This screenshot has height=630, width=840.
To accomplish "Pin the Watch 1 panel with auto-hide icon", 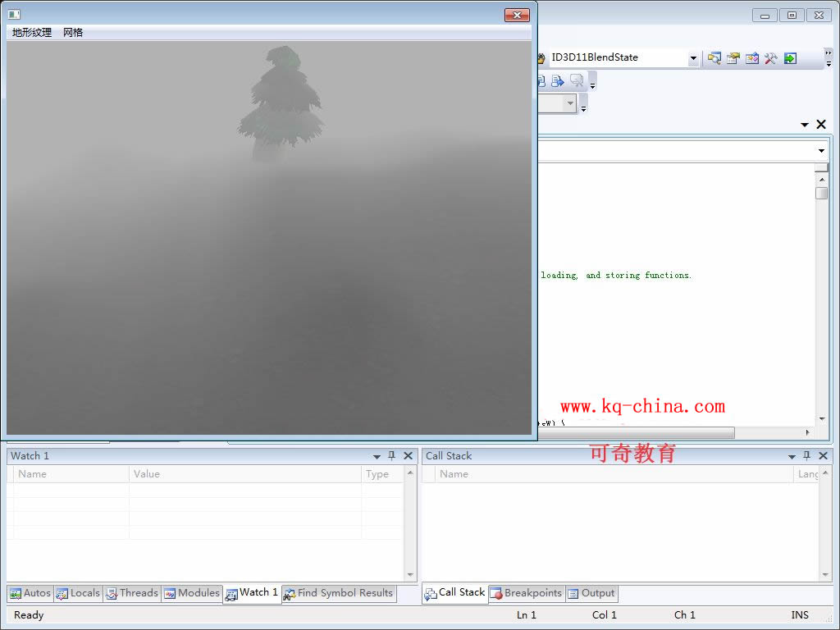I will pos(392,456).
